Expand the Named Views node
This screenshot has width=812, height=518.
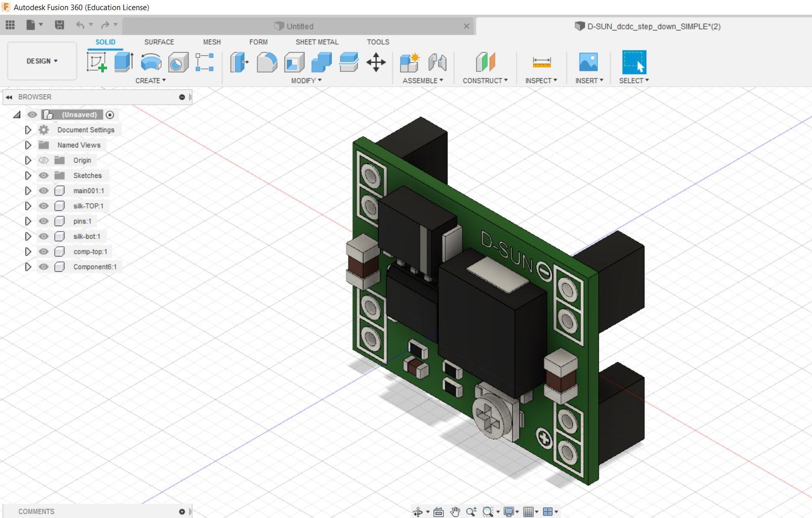click(x=28, y=145)
